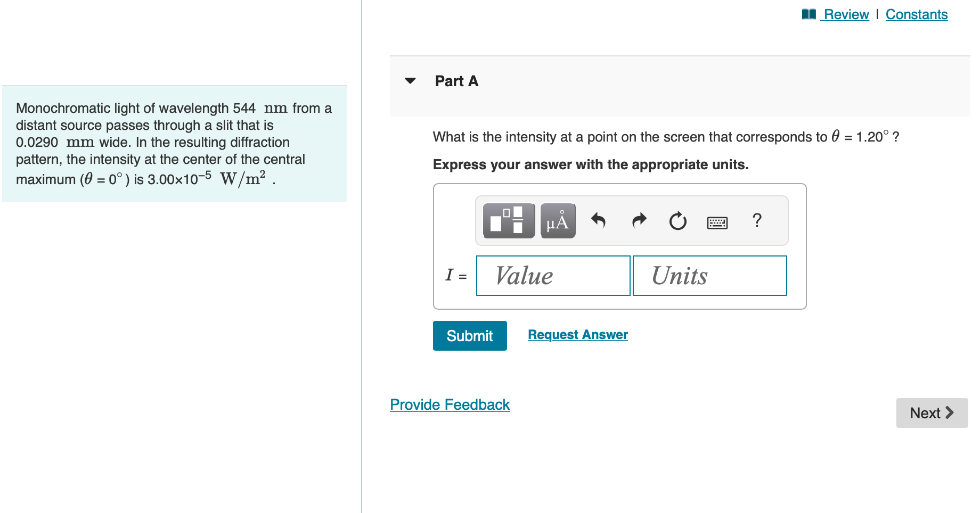Expand the Next button chevron
The width and height of the screenshot is (980, 513).
[x=949, y=412]
